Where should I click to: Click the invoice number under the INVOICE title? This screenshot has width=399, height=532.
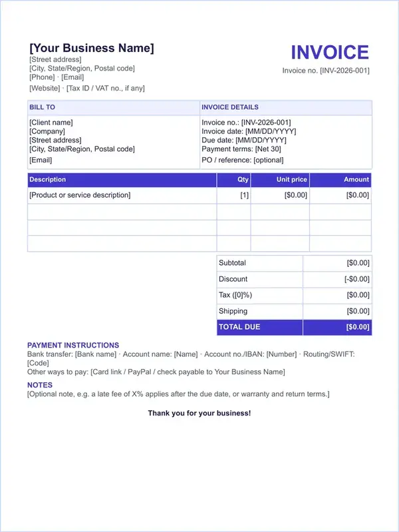click(x=326, y=71)
